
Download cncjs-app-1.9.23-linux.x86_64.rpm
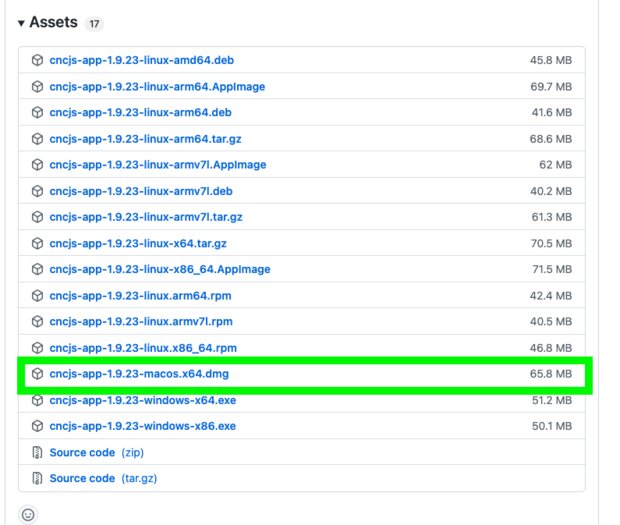coord(143,348)
